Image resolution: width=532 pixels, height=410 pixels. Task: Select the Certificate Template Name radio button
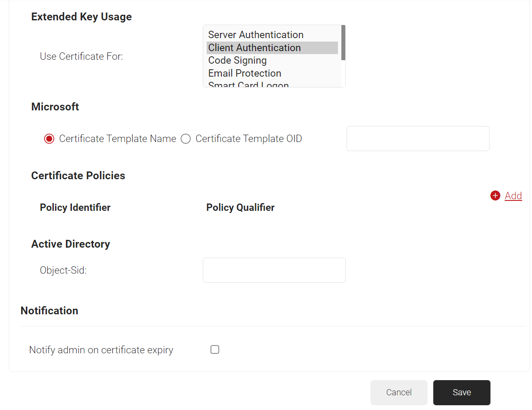(49, 139)
